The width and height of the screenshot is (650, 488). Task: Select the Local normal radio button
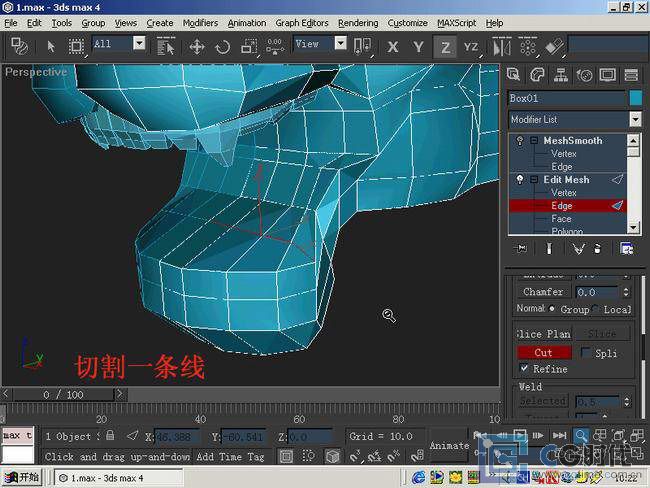(596, 308)
